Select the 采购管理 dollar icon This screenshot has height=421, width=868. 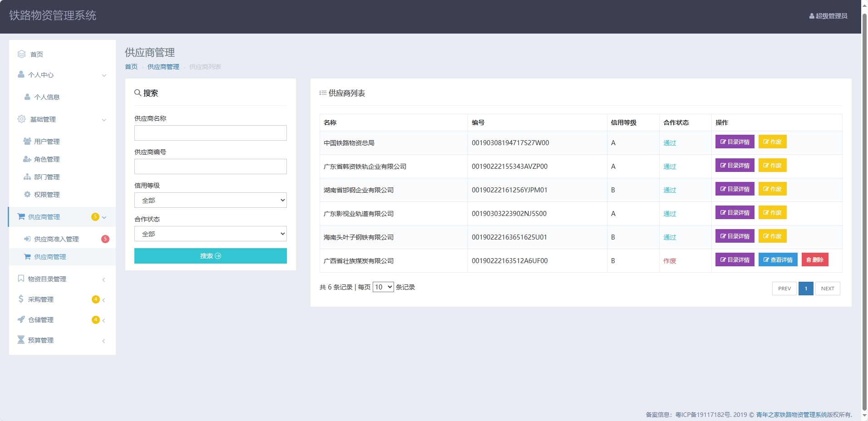pos(20,299)
